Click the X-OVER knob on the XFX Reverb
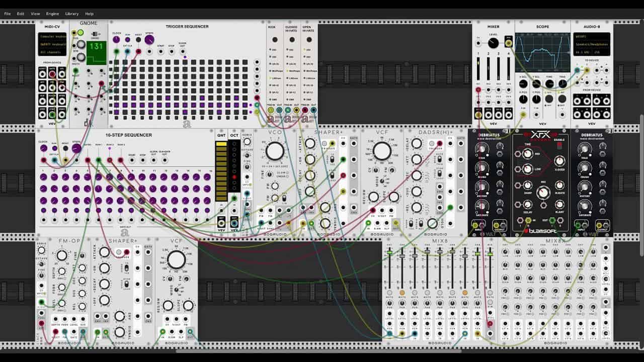 (x=559, y=161)
